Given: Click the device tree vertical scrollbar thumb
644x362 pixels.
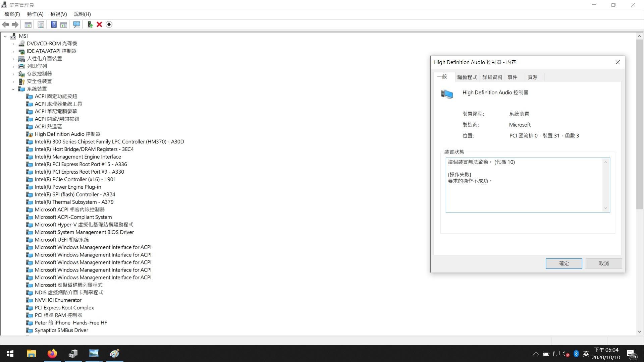Looking at the screenshot, I should coord(639,124).
